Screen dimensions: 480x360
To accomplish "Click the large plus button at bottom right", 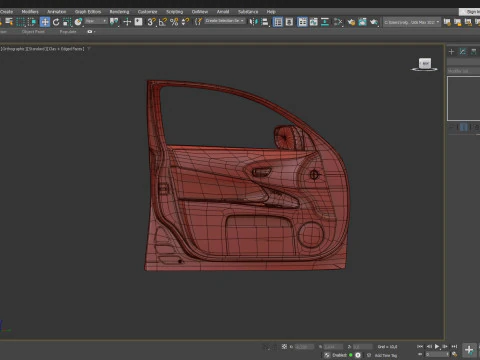I will [x=469, y=350].
